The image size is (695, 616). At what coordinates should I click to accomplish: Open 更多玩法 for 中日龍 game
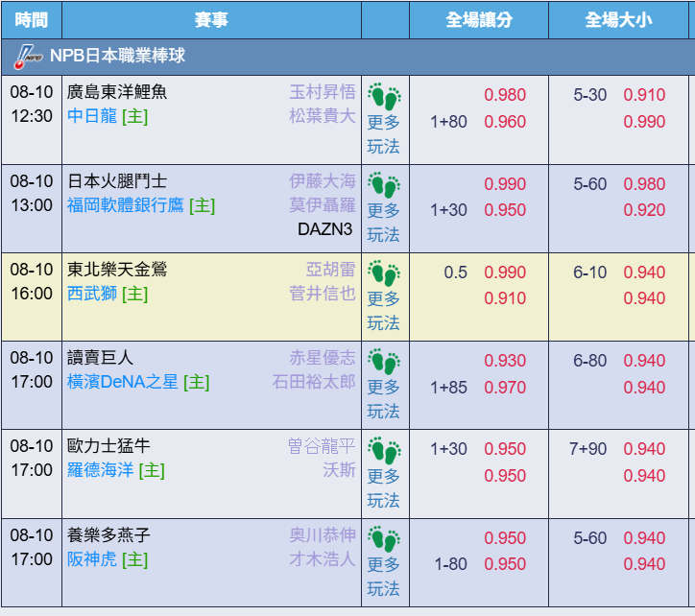point(384,134)
